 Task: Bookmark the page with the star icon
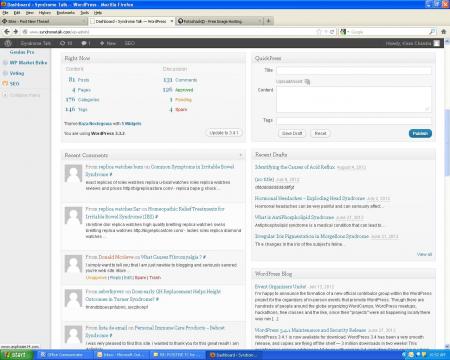(319, 32)
